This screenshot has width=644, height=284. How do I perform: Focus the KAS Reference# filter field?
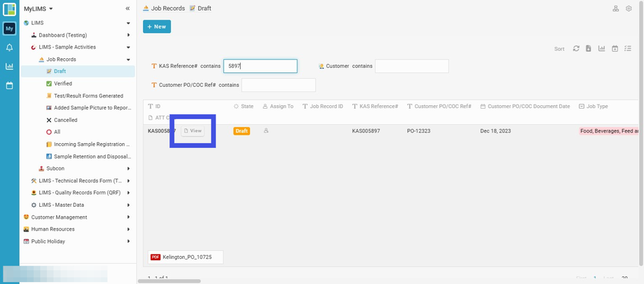(260, 66)
